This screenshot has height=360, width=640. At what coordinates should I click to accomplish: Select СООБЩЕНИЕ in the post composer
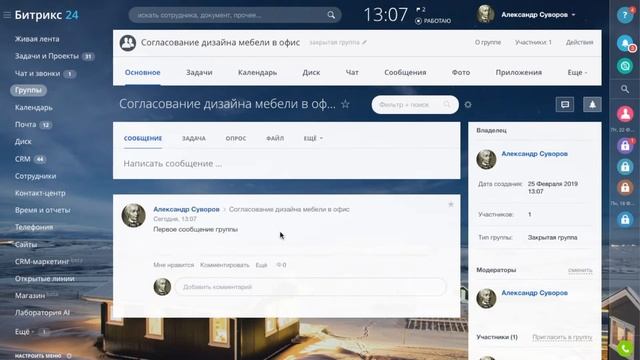click(x=143, y=138)
